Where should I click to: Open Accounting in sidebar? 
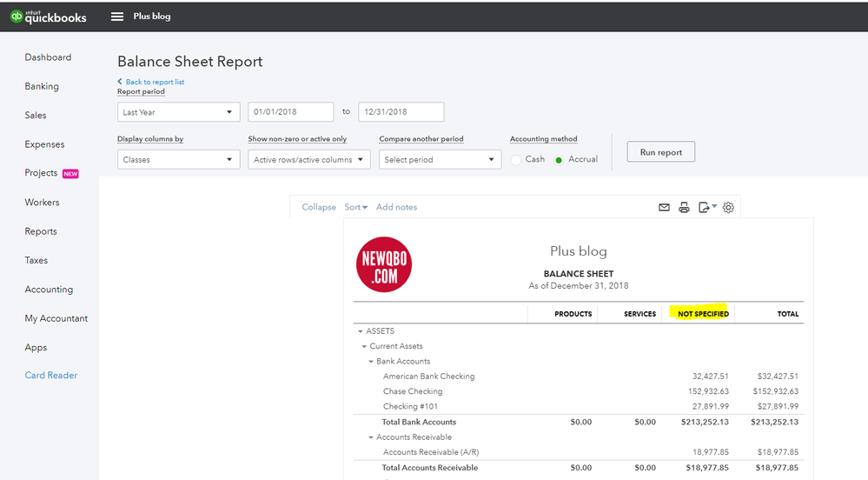tap(49, 290)
